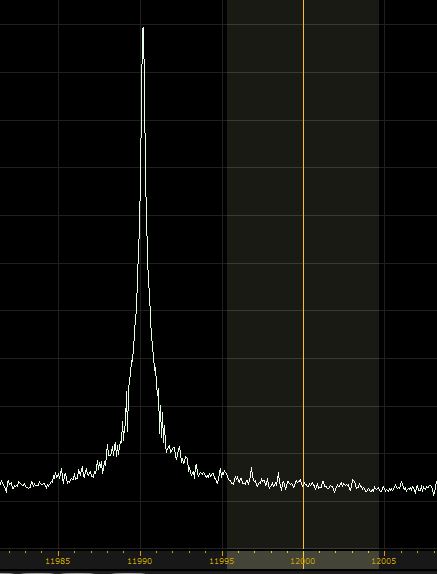
Task: Click the right edge of the shaded filter passband
Action: click(x=378, y=275)
